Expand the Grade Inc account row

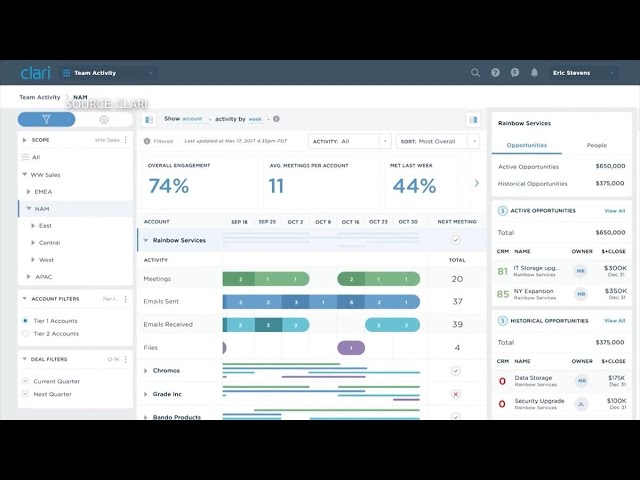(x=146, y=394)
